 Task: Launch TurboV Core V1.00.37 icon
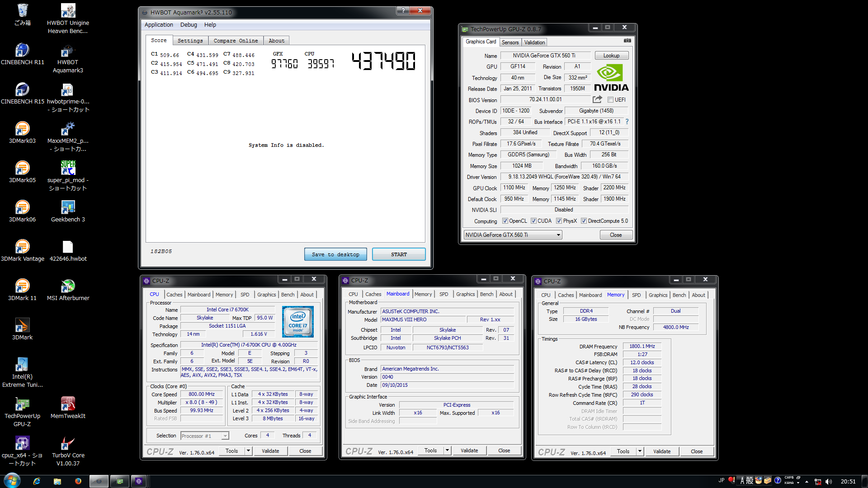68,451
